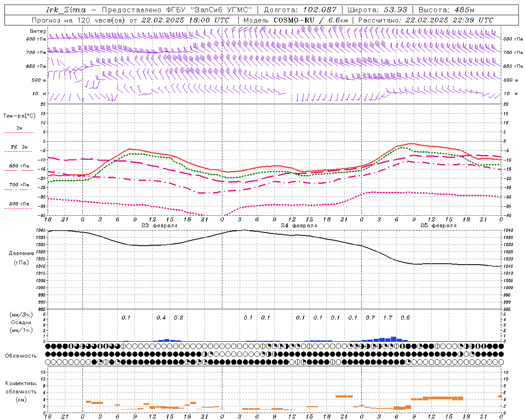
Task: Click the 'Ветер' wind panel label
Action: tap(38, 31)
